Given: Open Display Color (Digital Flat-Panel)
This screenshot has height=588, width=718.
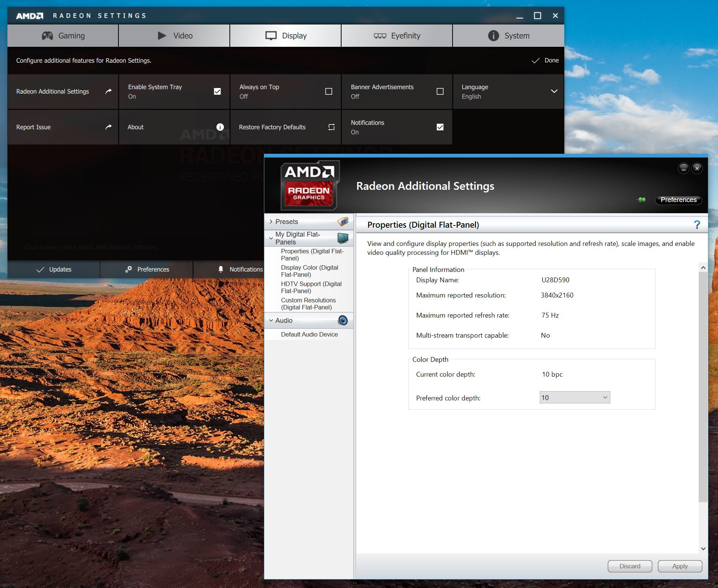Looking at the screenshot, I should tap(310, 271).
